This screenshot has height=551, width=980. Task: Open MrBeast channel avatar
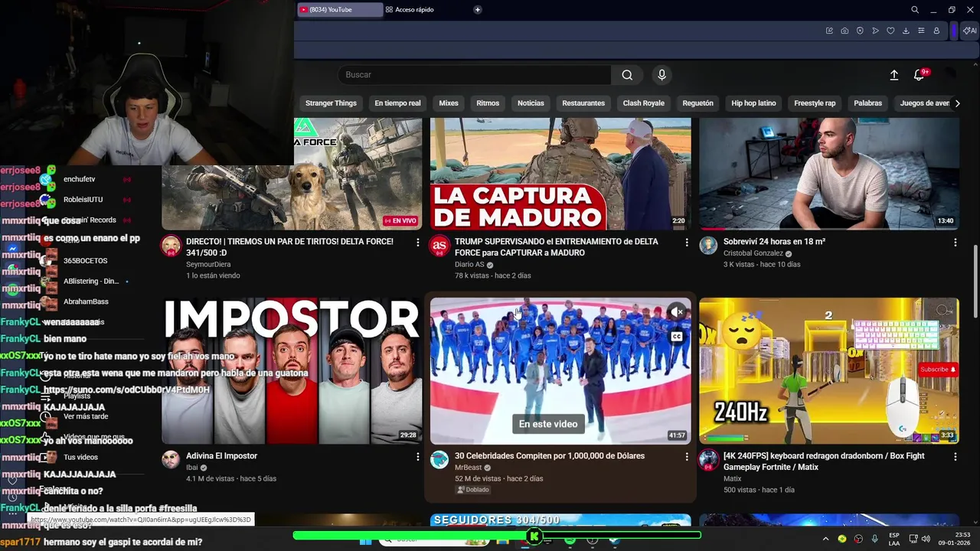439,460
